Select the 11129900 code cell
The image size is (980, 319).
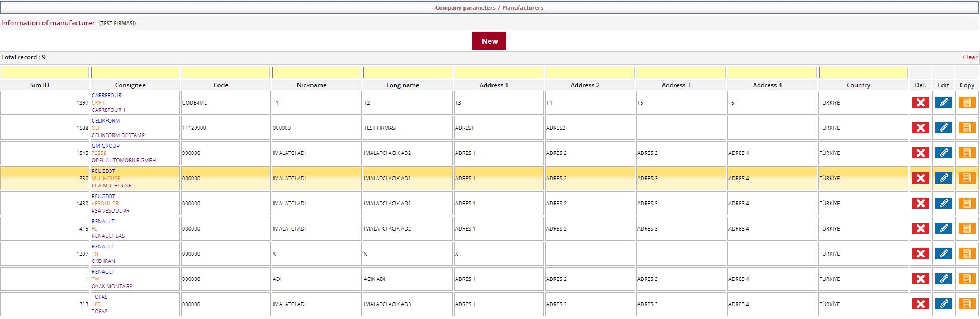click(x=226, y=128)
